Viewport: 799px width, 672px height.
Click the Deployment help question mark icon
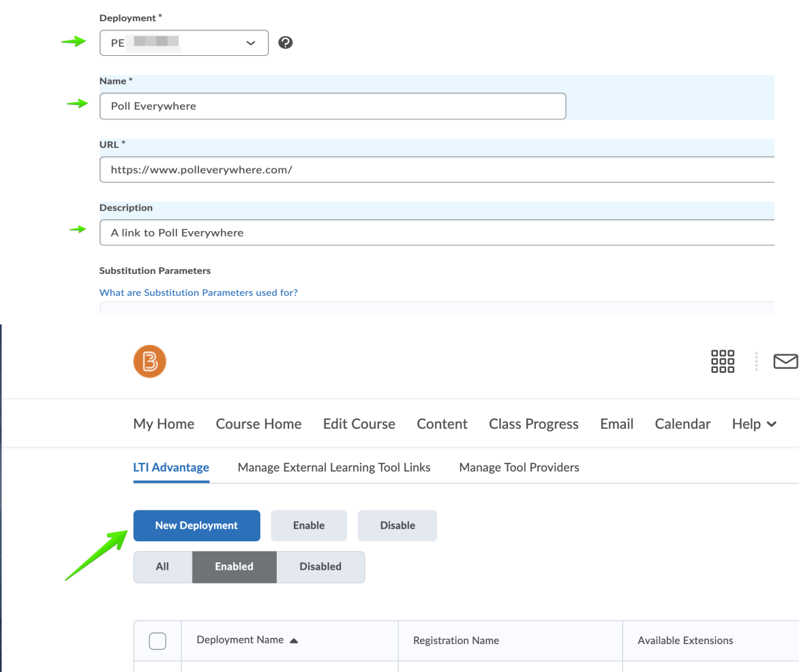tap(286, 43)
